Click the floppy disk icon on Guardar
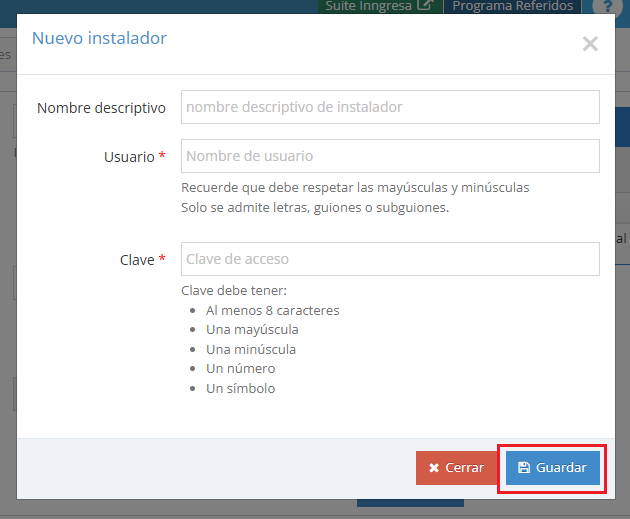This screenshot has width=630, height=519. (524, 468)
